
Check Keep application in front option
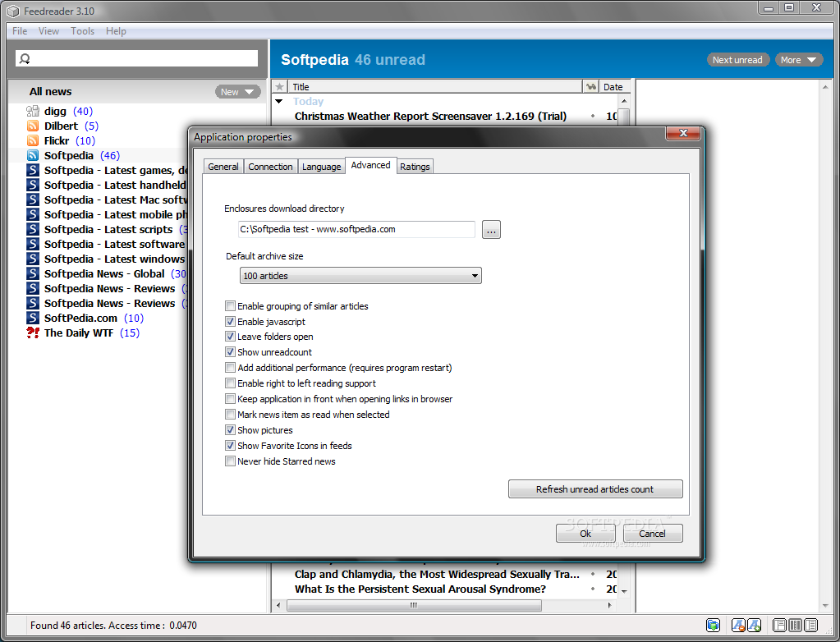(x=230, y=398)
